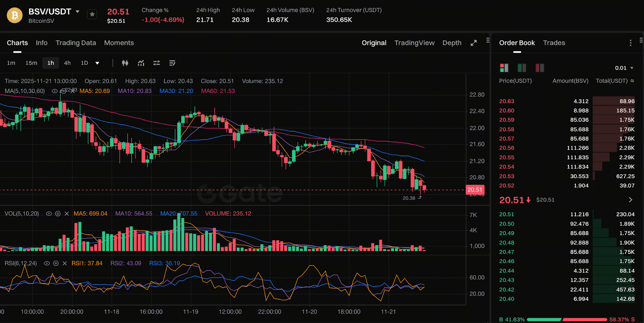
Task: Open the 0.01 price precision dropdown
Action: [624, 68]
